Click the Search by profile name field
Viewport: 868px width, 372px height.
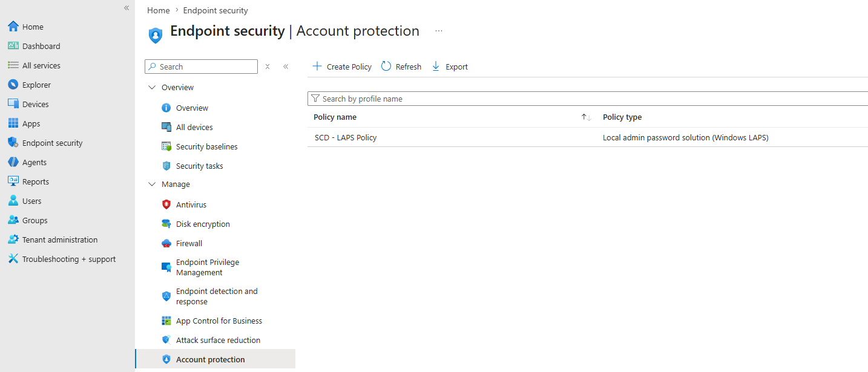pyautogui.click(x=588, y=99)
